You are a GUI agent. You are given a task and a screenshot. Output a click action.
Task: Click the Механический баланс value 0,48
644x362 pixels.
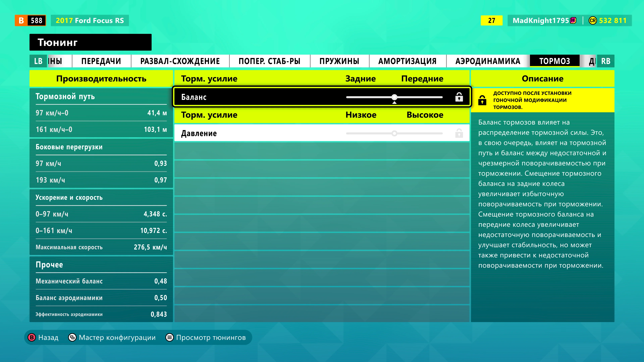pos(160,281)
